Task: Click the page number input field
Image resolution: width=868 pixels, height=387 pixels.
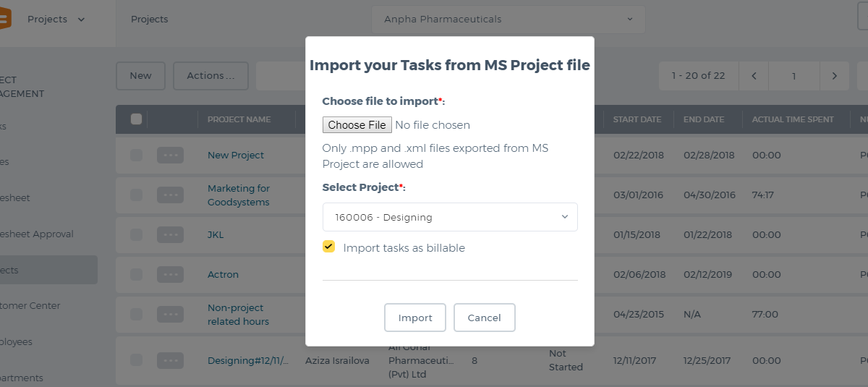Action: click(794, 76)
